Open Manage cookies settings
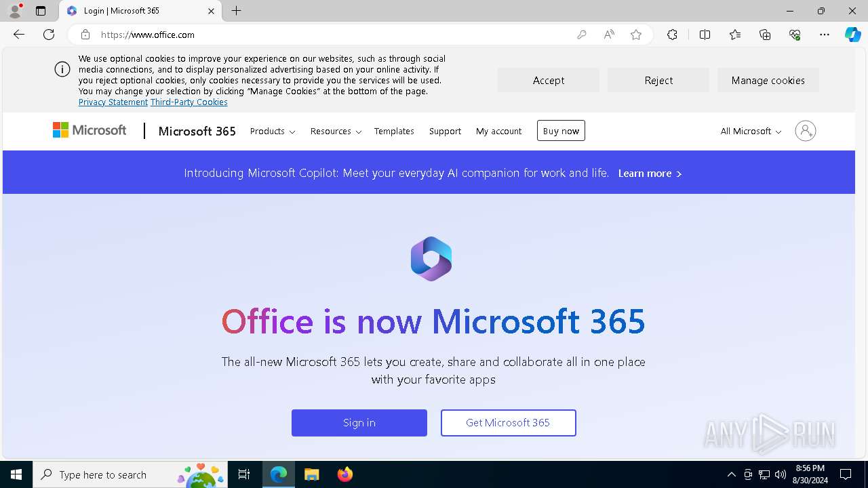This screenshot has height=488, width=868. pos(768,80)
